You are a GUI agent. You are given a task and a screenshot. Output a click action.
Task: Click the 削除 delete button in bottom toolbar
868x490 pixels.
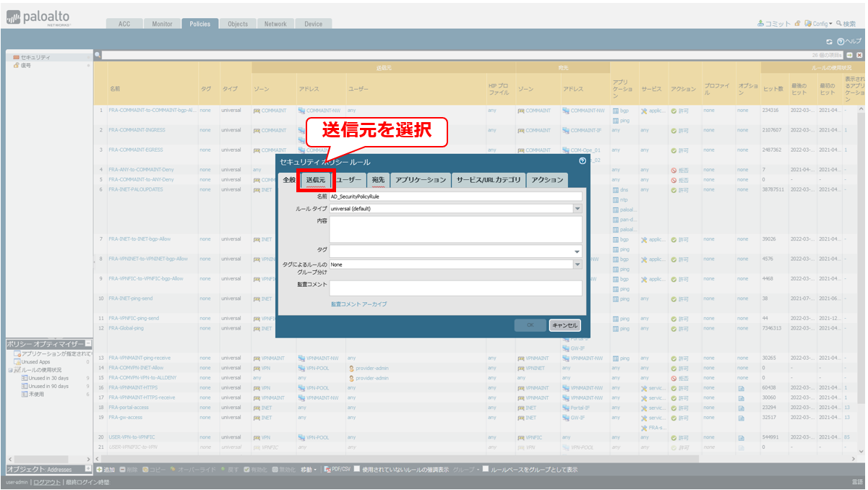click(x=127, y=469)
